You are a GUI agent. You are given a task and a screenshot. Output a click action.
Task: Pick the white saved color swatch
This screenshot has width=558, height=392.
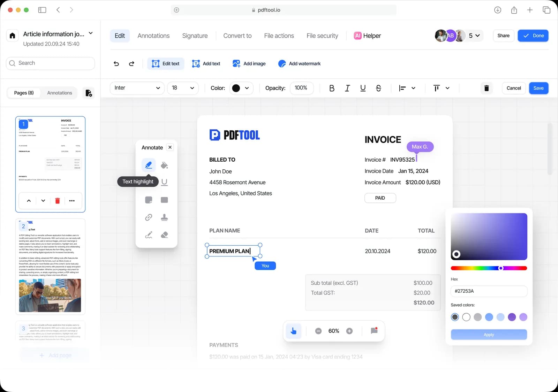[466, 317]
